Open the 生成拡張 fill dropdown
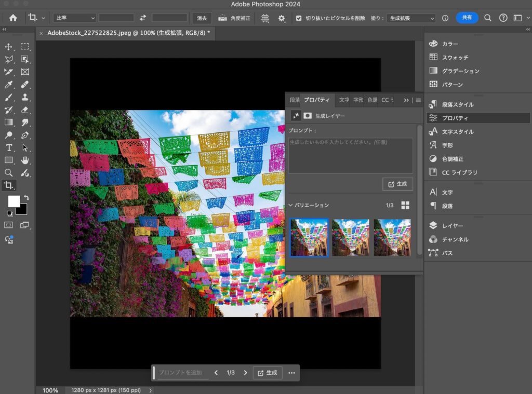This screenshot has width=532, height=394. 410,18
